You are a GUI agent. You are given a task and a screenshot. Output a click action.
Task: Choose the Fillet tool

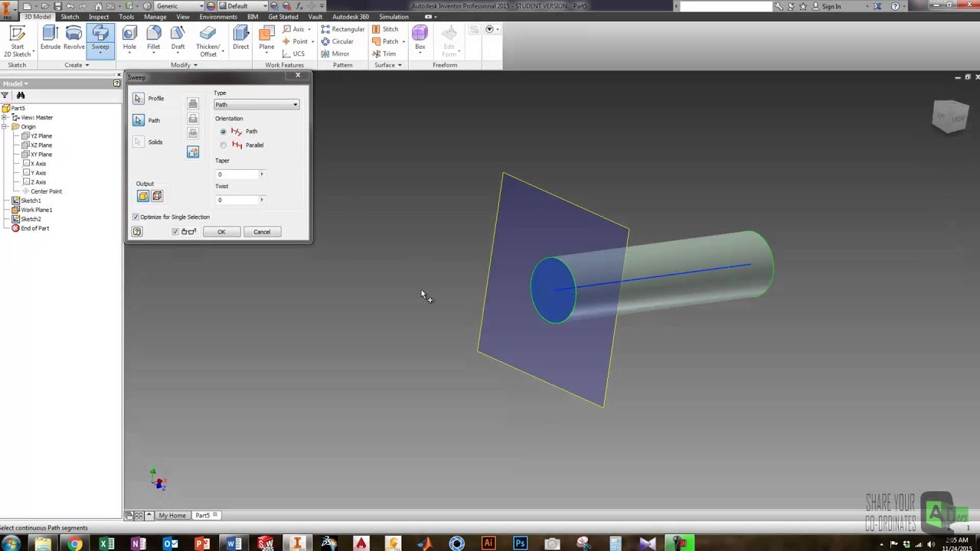154,38
